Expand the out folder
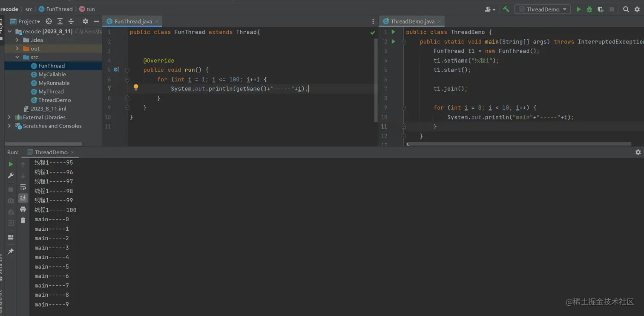The image size is (644, 316). 17,49
